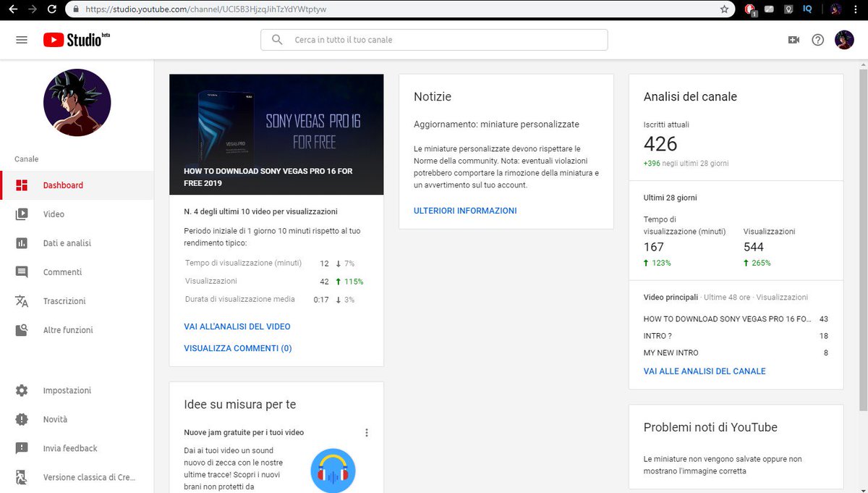Viewport: 868px width, 493px height.
Task: Click the IQ browser extension icon
Action: click(x=807, y=9)
